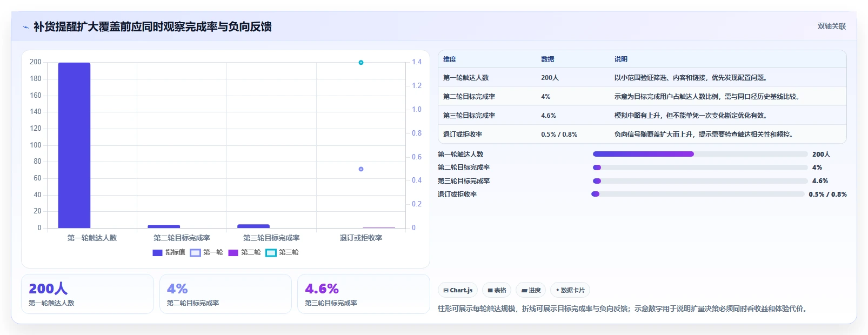The width and height of the screenshot is (868, 335).
Task: Toggle the 第三轮 legend series
Action: pyautogui.click(x=282, y=252)
